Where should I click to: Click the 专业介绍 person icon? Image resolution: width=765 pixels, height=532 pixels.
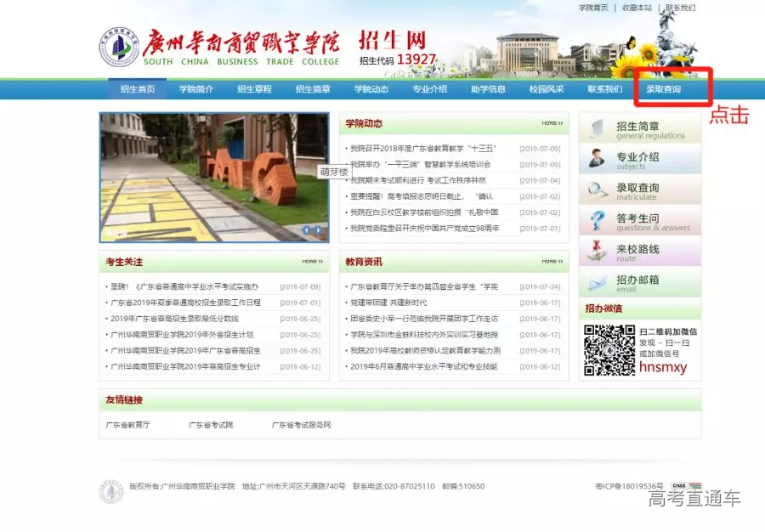click(x=598, y=159)
